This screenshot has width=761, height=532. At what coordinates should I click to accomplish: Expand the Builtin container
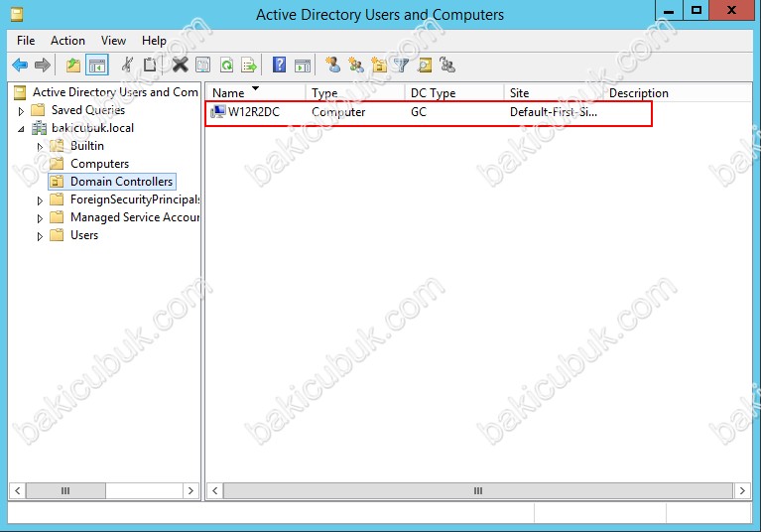(x=40, y=147)
